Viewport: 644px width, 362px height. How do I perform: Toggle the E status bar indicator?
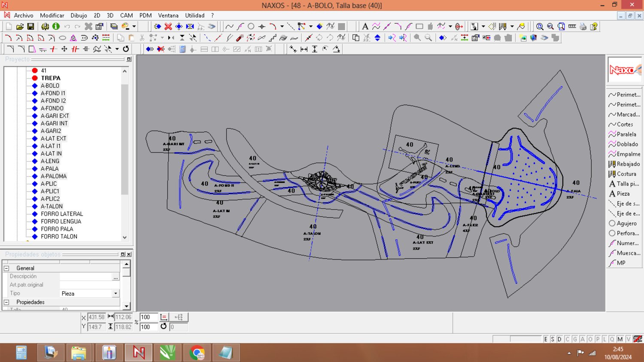(x=546, y=339)
